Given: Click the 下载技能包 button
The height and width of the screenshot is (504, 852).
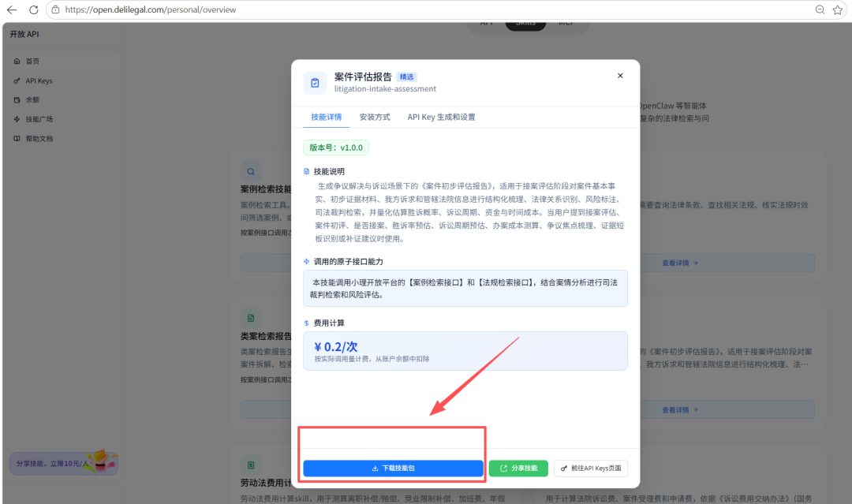Looking at the screenshot, I should tap(393, 469).
